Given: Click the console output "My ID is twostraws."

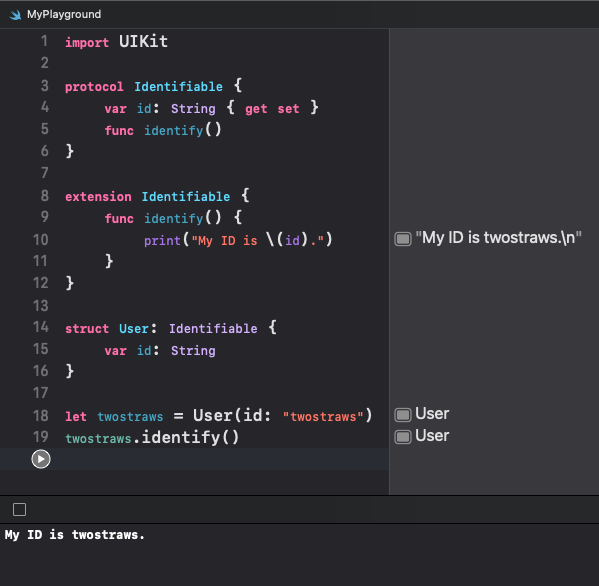Looking at the screenshot, I should (x=75, y=535).
